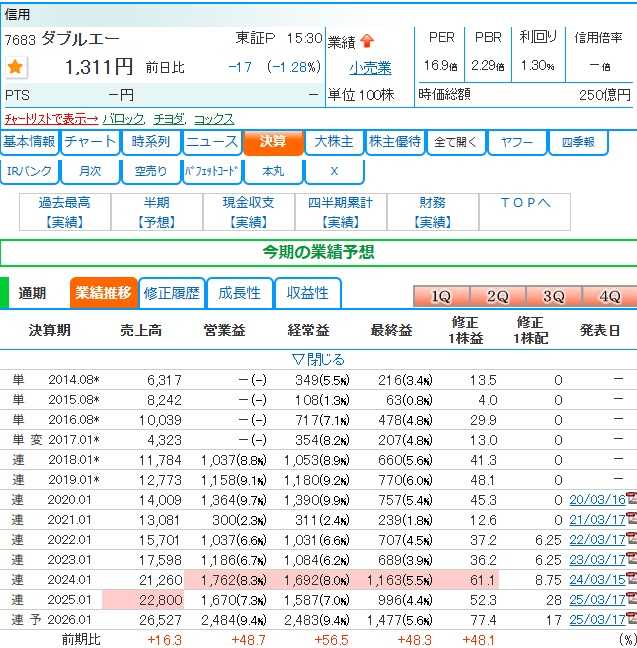The width and height of the screenshot is (637, 648).
Task: Open PDF icon beside 21/03/17 date
Action: pyautogui.click(x=631, y=520)
